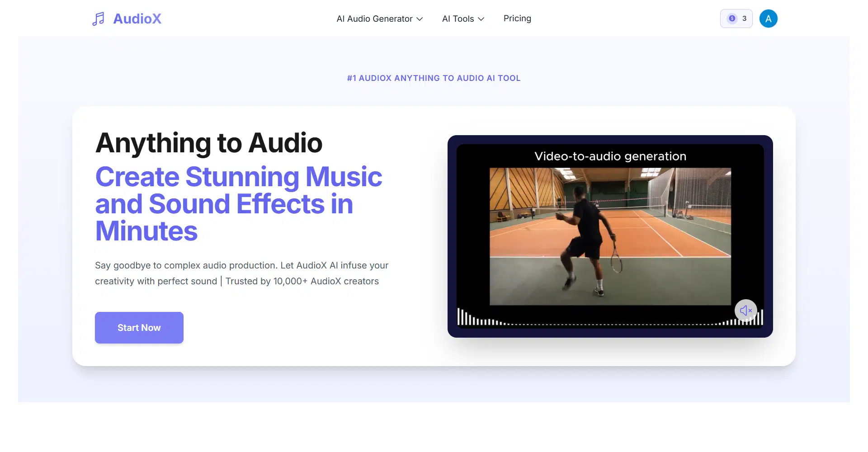Click the dotted middle of audio waveform
The image size is (868, 452).
(610, 324)
